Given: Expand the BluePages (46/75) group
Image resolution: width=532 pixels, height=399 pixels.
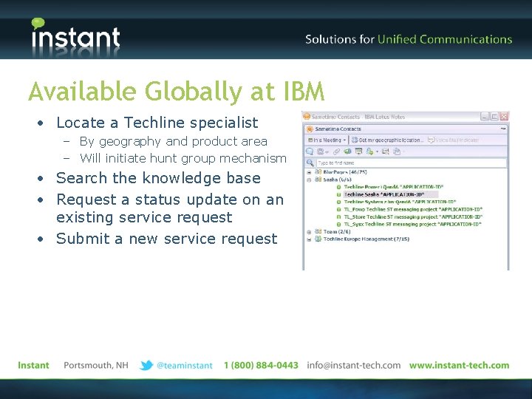Looking at the screenshot, I should [x=309, y=172].
